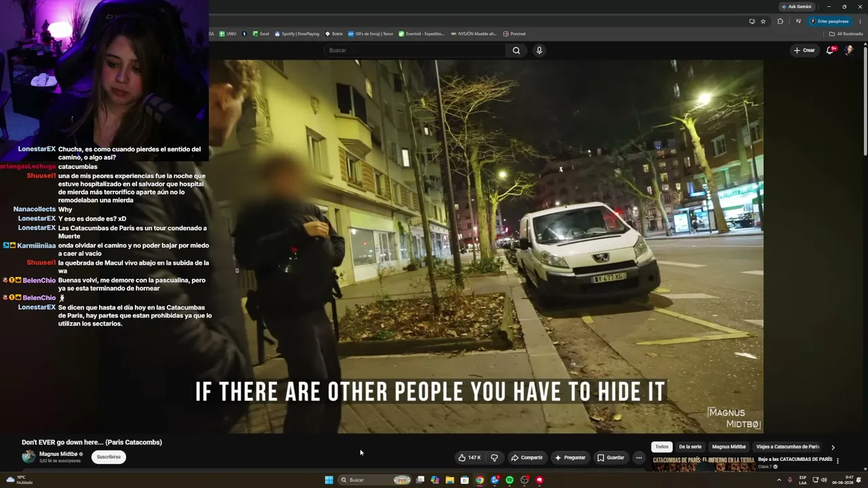
Task: Click the YouTube search magnifier button
Action: pos(516,50)
